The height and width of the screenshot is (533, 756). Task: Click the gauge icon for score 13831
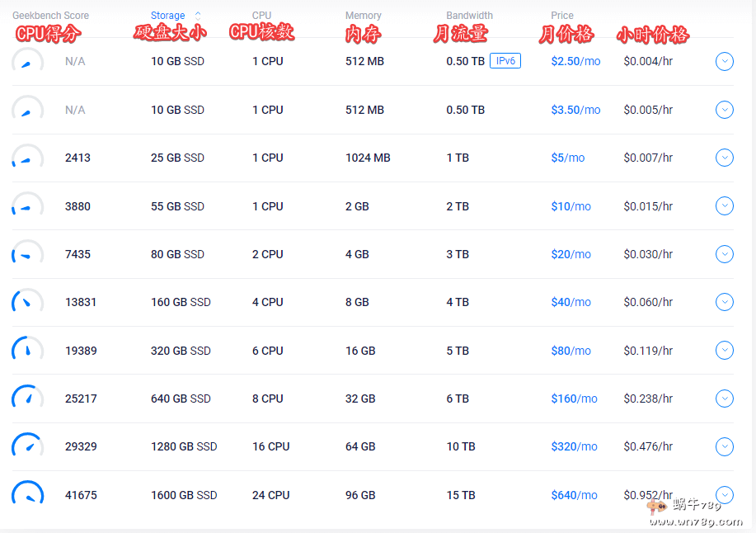click(27, 303)
